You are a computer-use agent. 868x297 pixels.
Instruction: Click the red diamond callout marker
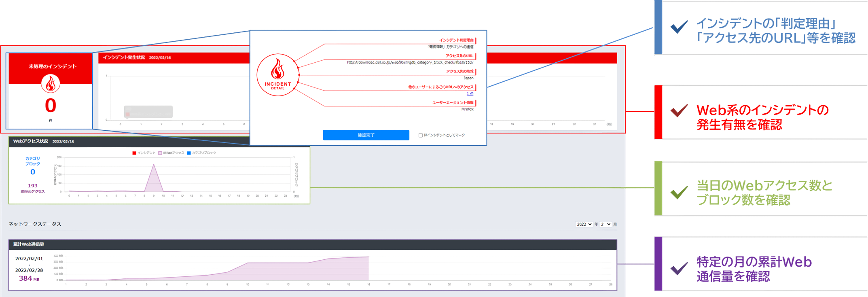pos(639,111)
